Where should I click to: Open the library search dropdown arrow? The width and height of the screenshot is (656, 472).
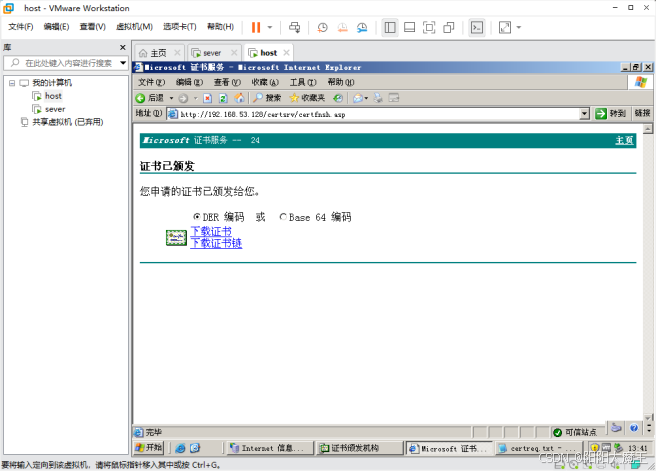123,63
